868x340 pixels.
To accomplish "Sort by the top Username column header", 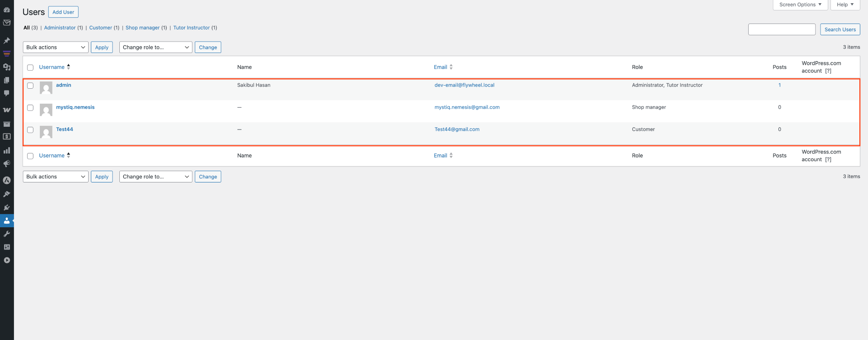I will pyautogui.click(x=52, y=67).
